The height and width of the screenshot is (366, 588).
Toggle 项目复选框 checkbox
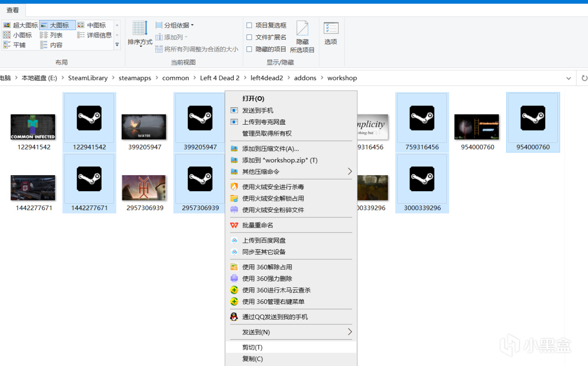tap(249, 25)
